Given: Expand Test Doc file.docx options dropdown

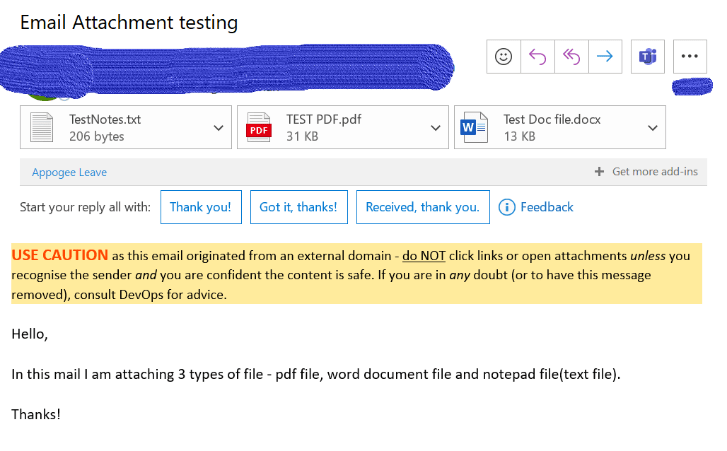Looking at the screenshot, I should [x=652, y=128].
